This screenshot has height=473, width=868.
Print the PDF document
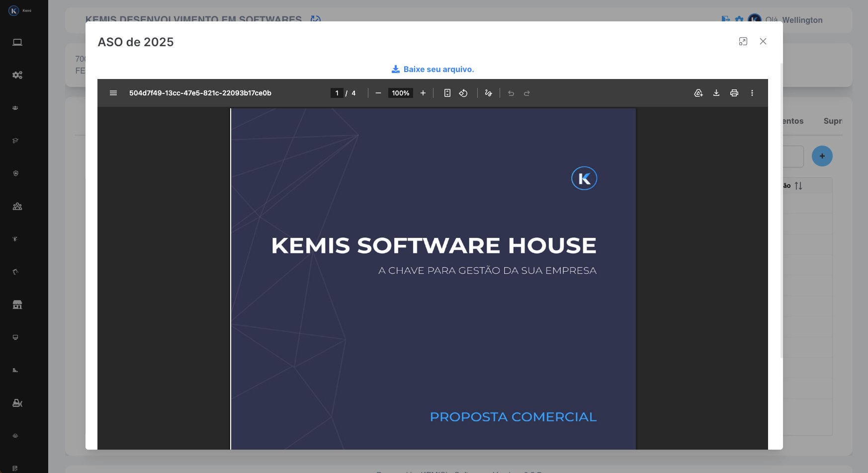pos(734,93)
